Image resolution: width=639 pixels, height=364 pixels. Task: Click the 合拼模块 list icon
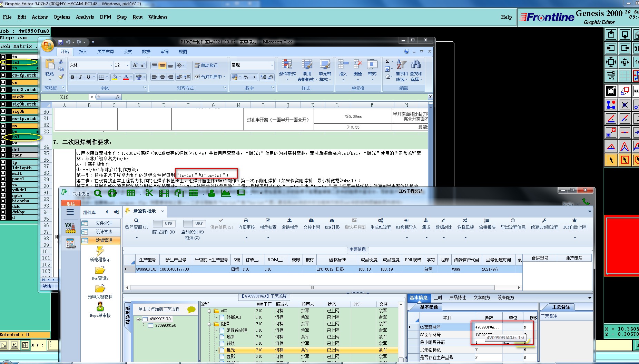click(x=486, y=220)
